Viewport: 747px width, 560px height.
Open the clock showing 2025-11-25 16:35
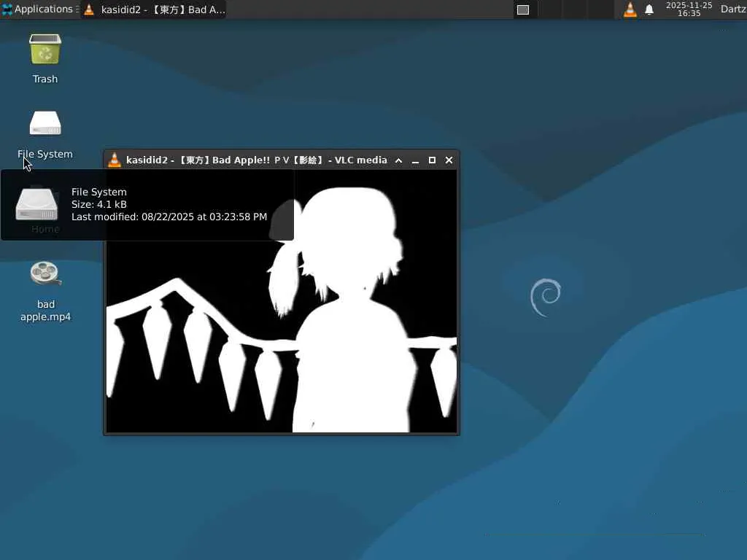(x=689, y=9)
